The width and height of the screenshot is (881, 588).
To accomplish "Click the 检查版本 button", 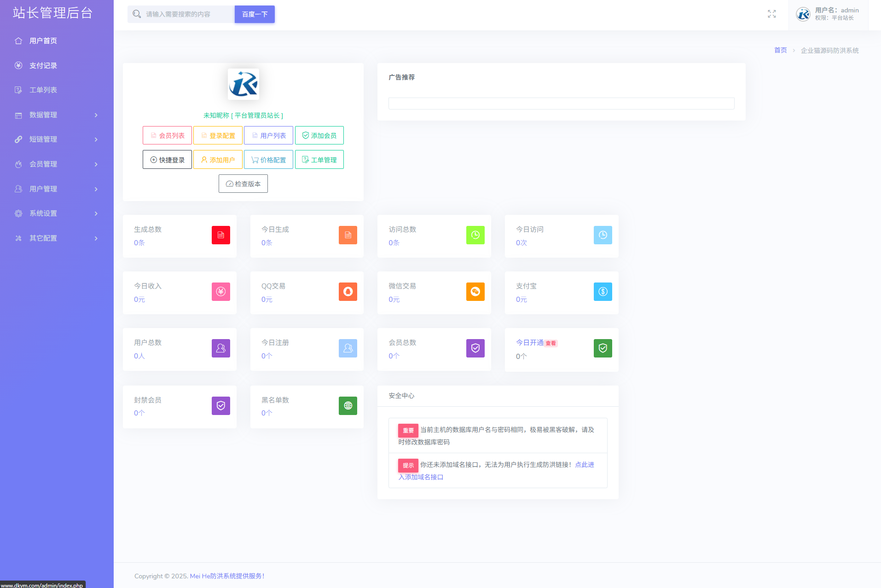I will 243,184.
